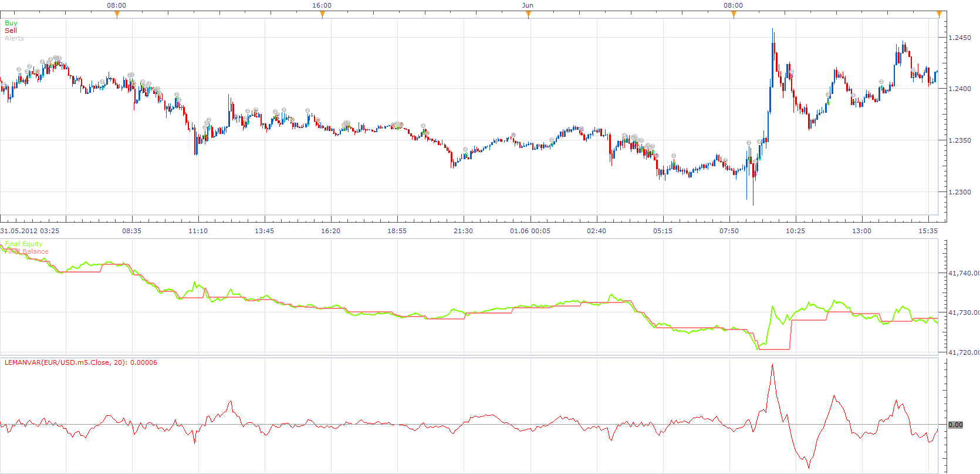Select the '16:00' label on the top timeline
This screenshot has width=980, height=474.
322,5
